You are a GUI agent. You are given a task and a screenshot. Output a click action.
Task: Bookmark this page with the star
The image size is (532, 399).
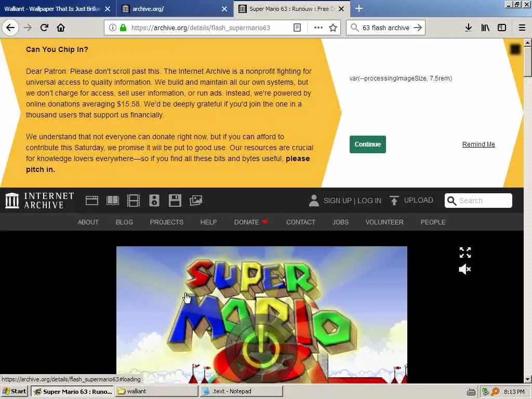click(x=333, y=28)
